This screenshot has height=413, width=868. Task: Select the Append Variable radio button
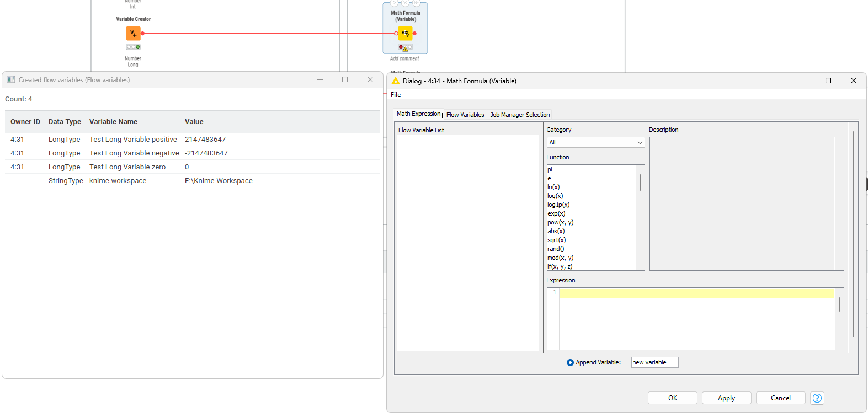point(570,362)
